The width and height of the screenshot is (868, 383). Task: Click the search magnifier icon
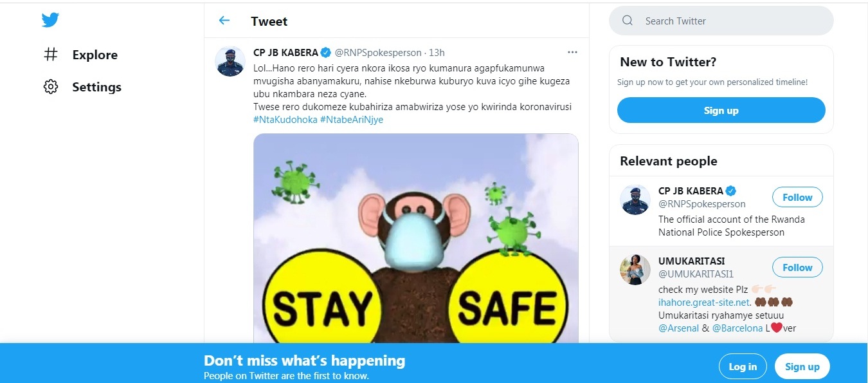628,21
